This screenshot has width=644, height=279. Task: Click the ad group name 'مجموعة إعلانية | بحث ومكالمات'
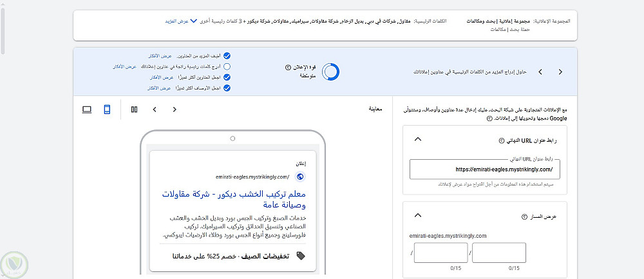[498, 21]
